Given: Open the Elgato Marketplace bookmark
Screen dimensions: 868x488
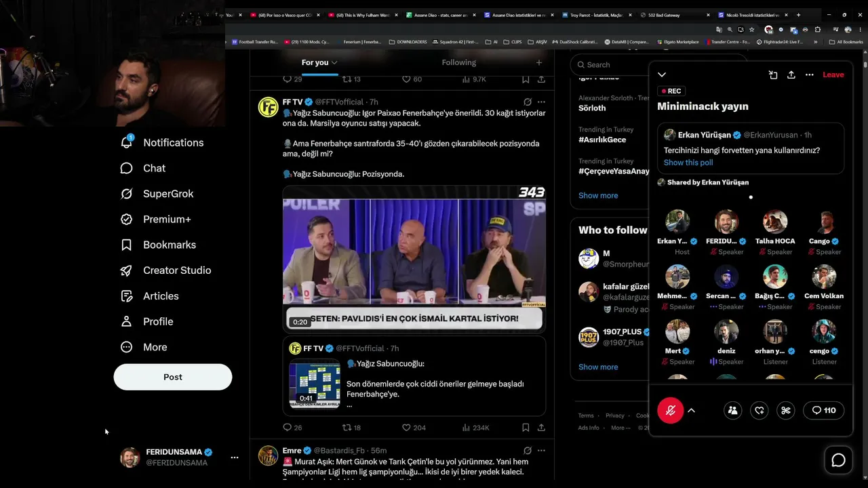Looking at the screenshot, I should (677, 42).
